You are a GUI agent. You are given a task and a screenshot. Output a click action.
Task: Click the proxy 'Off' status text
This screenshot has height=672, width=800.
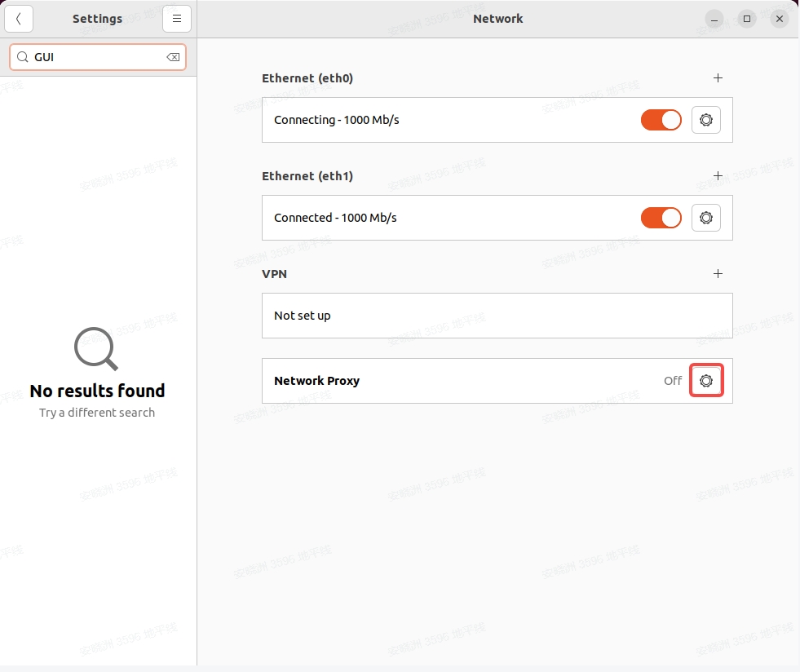pyautogui.click(x=673, y=381)
